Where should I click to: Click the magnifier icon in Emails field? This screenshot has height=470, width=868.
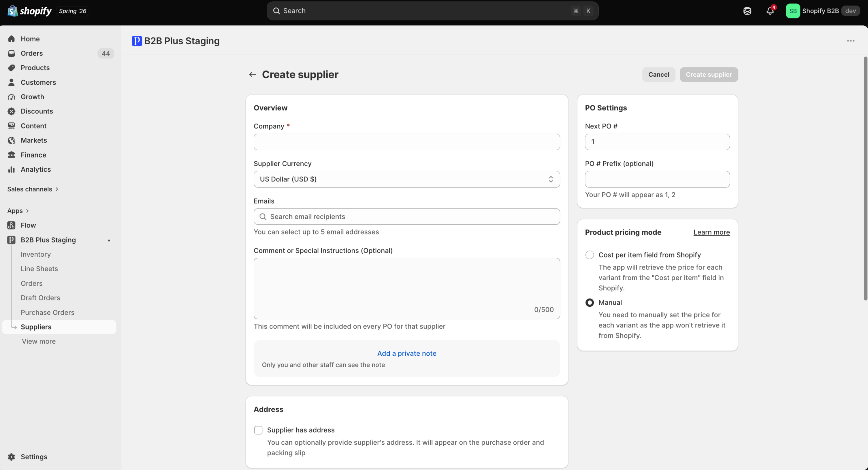point(263,217)
